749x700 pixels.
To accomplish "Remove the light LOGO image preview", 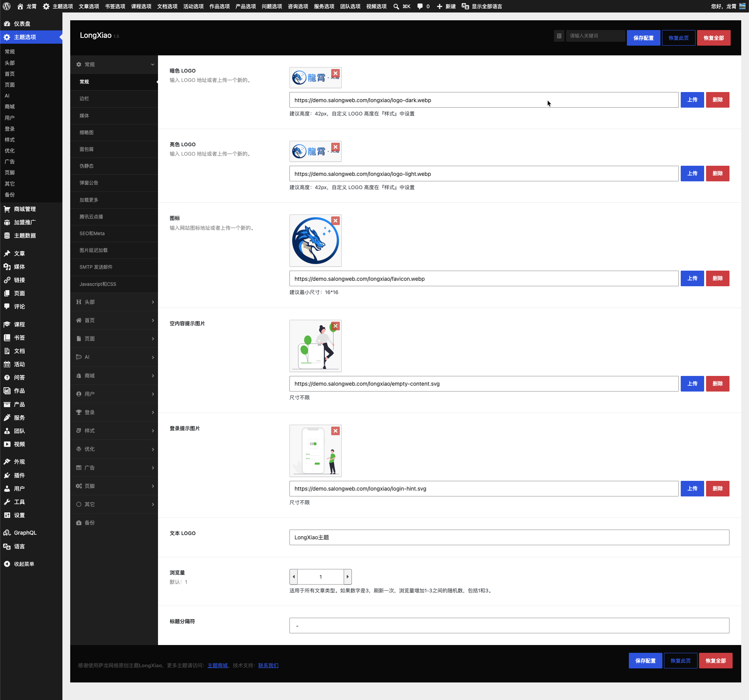I will point(335,147).
